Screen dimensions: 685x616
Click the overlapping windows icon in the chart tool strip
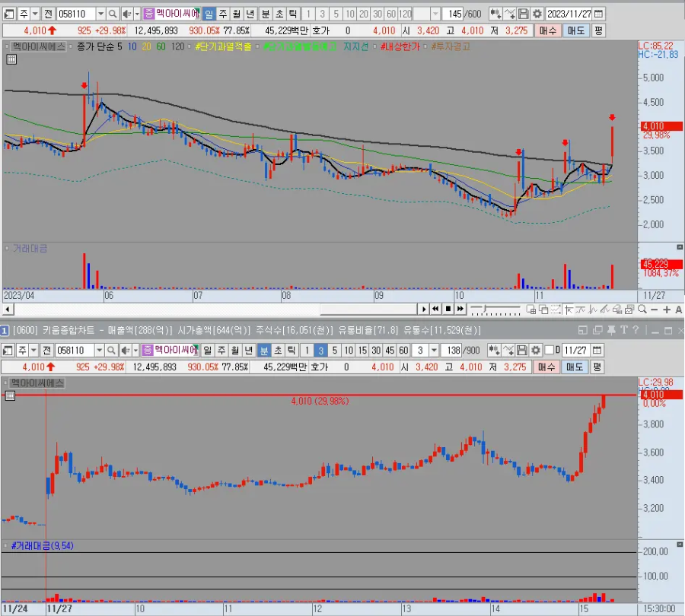point(543,310)
